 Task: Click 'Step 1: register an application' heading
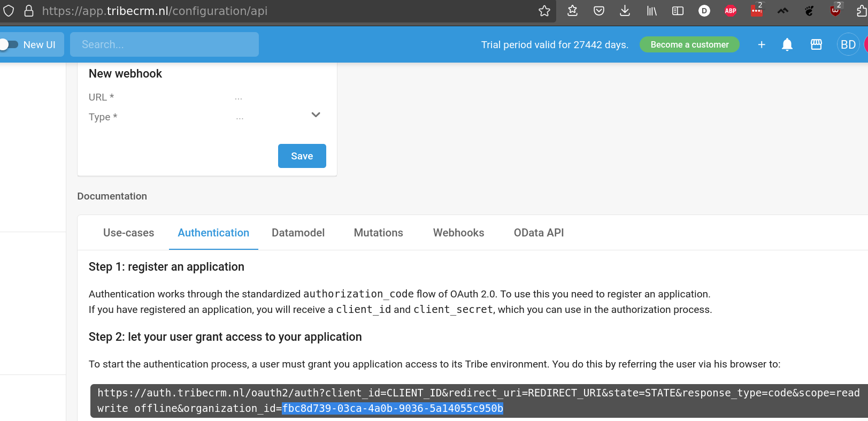coord(166,266)
